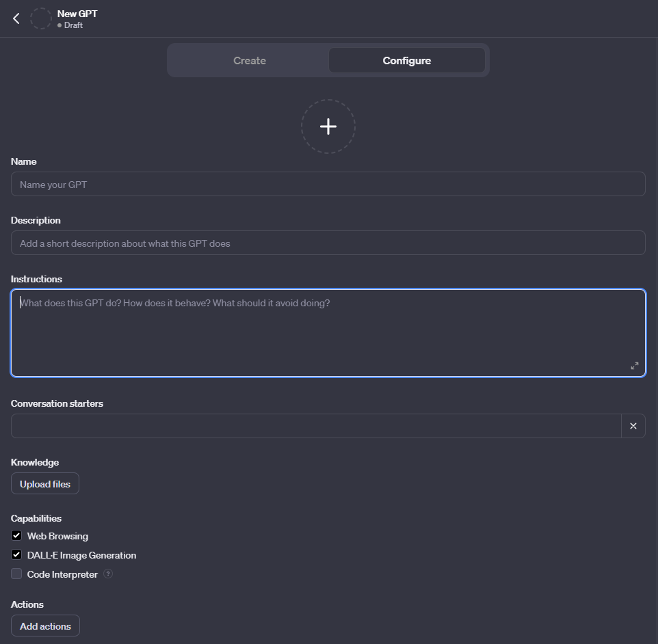Switch to the Create tab

coord(250,60)
